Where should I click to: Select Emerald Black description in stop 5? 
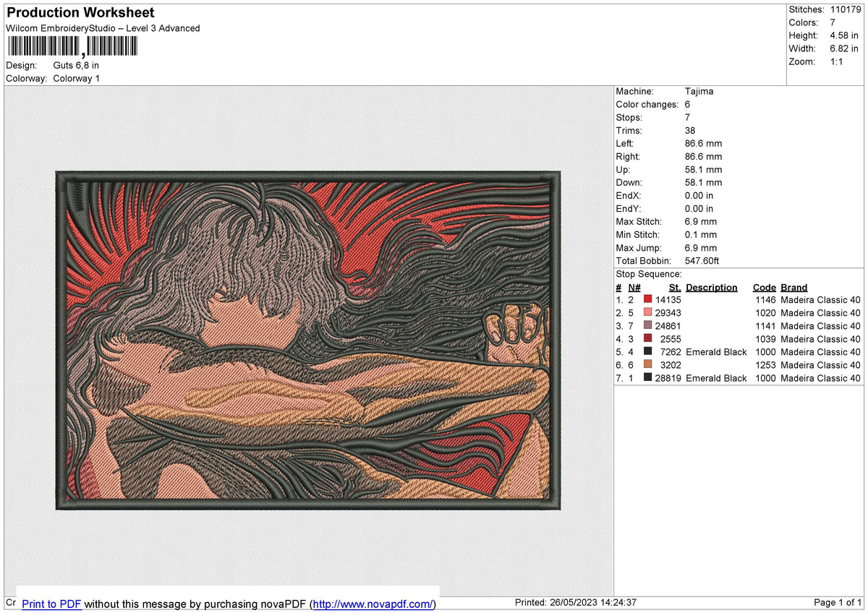pos(716,352)
